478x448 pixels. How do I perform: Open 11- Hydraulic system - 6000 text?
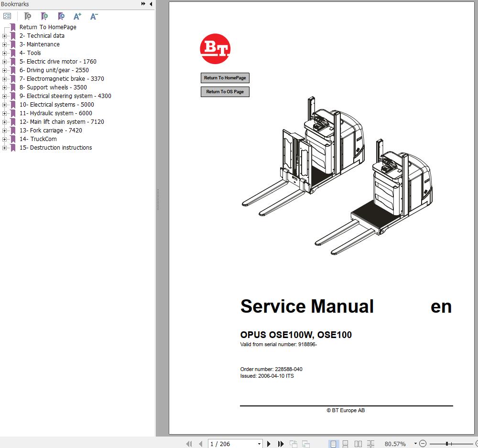click(56, 113)
